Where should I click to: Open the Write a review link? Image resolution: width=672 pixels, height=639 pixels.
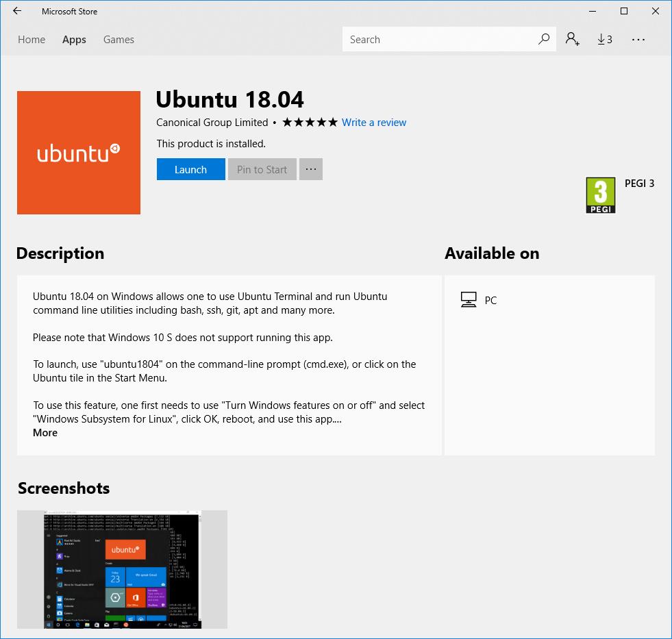(x=374, y=123)
